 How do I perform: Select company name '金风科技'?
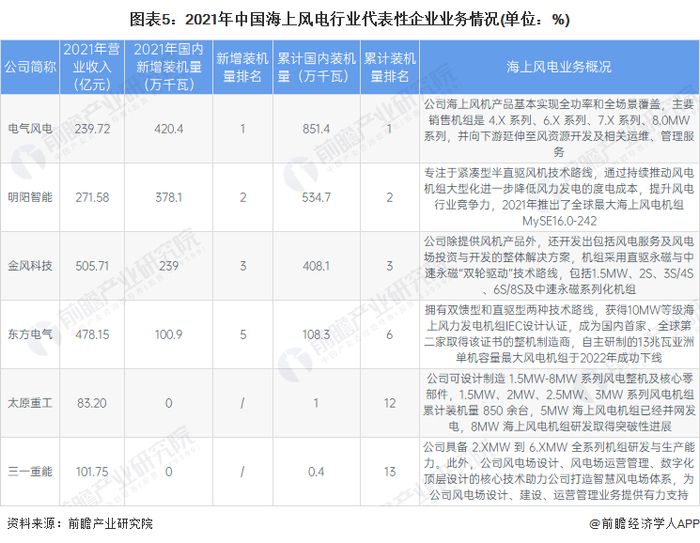pyautogui.click(x=30, y=266)
